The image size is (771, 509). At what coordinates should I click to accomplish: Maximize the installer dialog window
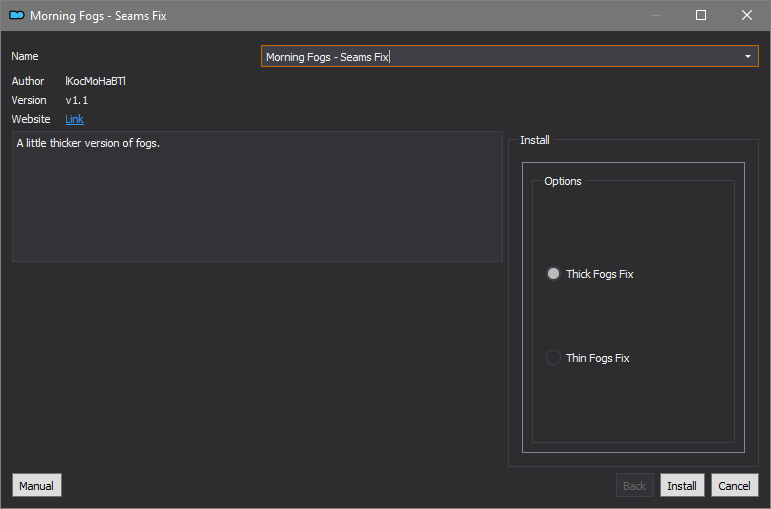pyautogui.click(x=701, y=15)
